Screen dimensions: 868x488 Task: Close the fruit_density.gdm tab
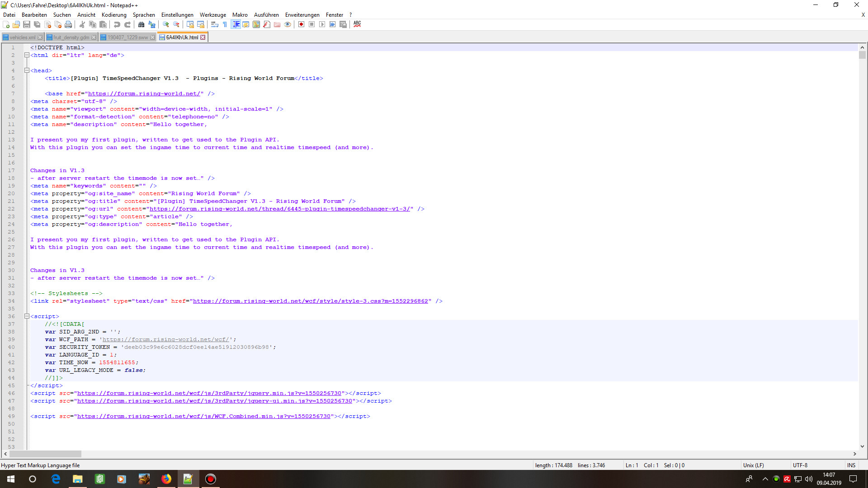pos(94,38)
